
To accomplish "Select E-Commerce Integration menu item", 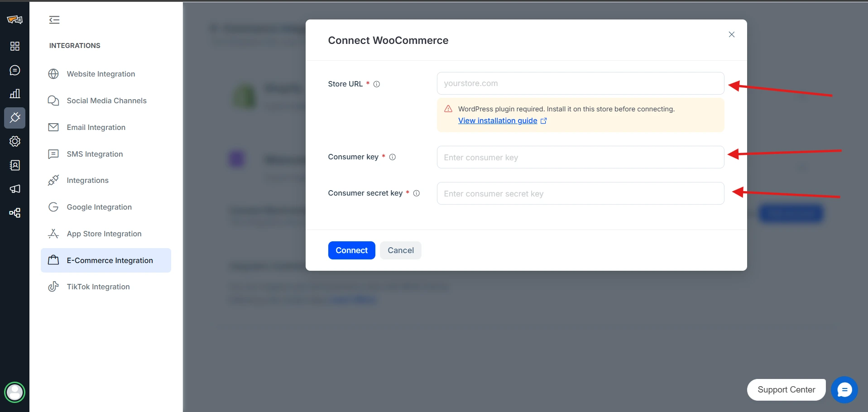I will tap(106, 260).
